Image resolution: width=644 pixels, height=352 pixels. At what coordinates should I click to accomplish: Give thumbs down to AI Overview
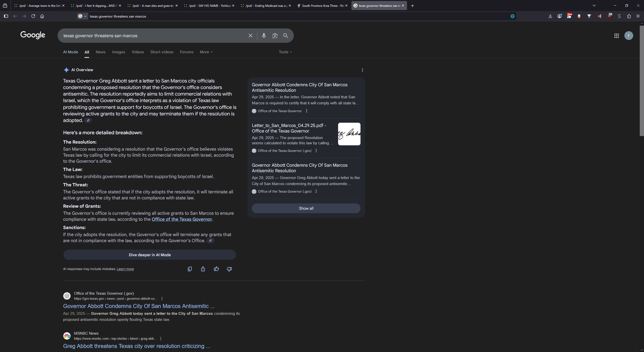coord(229,269)
